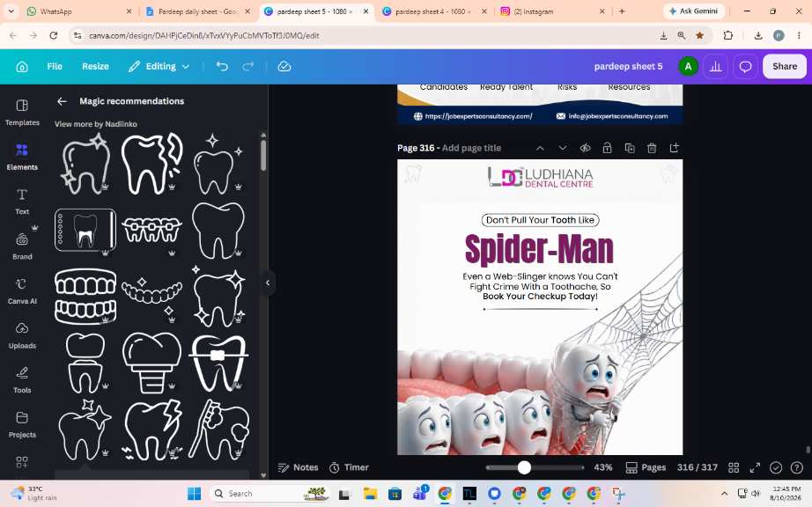The height and width of the screenshot is (507, 812).
Task: Switch to pardeep sheet 4 browser tab
Action: [430, 11]
